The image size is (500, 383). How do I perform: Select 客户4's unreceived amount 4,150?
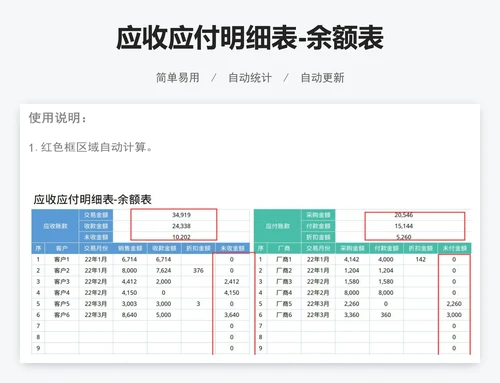pyautogui.click(x=232, y=293)
